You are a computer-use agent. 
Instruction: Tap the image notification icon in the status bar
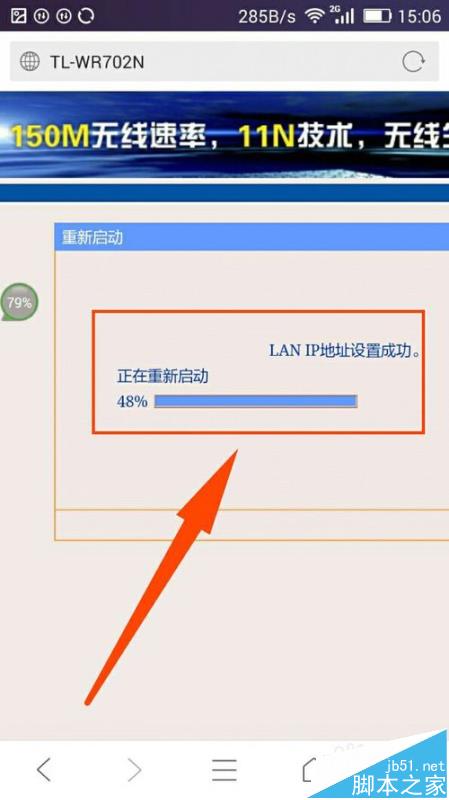(18, 16)
